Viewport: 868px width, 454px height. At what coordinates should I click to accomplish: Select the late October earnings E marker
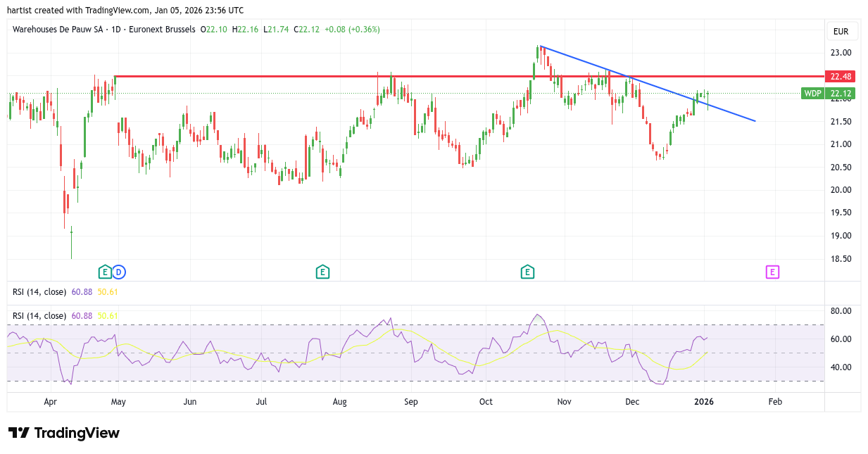click(x=527, y=272)
